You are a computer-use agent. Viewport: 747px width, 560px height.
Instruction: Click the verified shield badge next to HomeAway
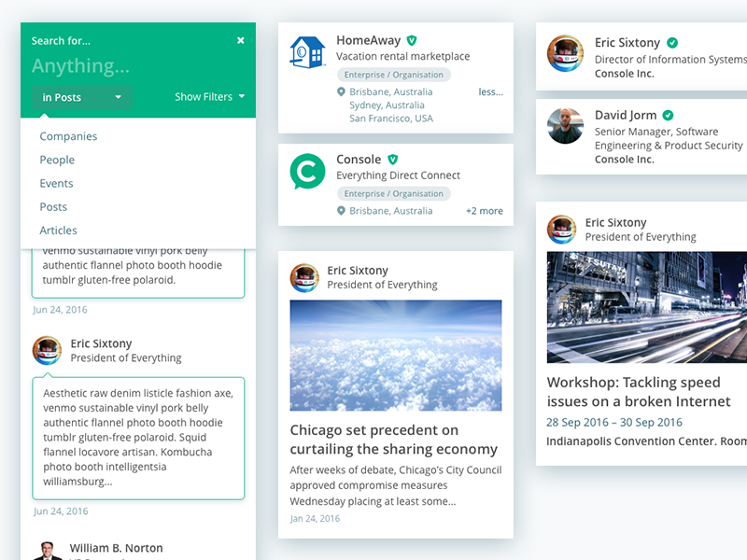412,40
